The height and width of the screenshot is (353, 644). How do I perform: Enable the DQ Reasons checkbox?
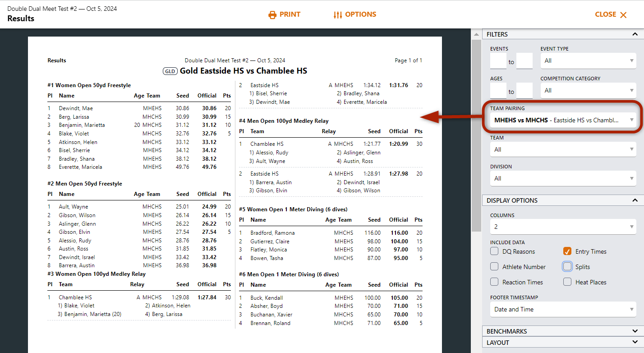[494, 251]
